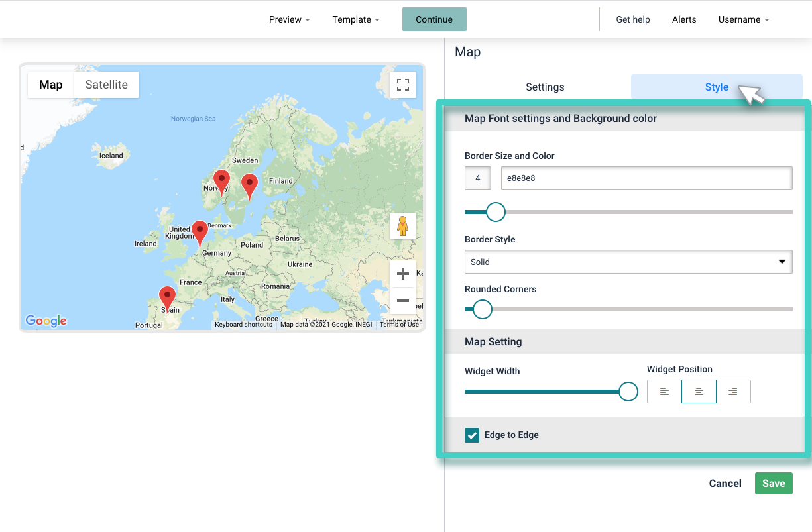812x532 pixels.
Task: Zoom out with the map minus button
Action: (403, 301)
